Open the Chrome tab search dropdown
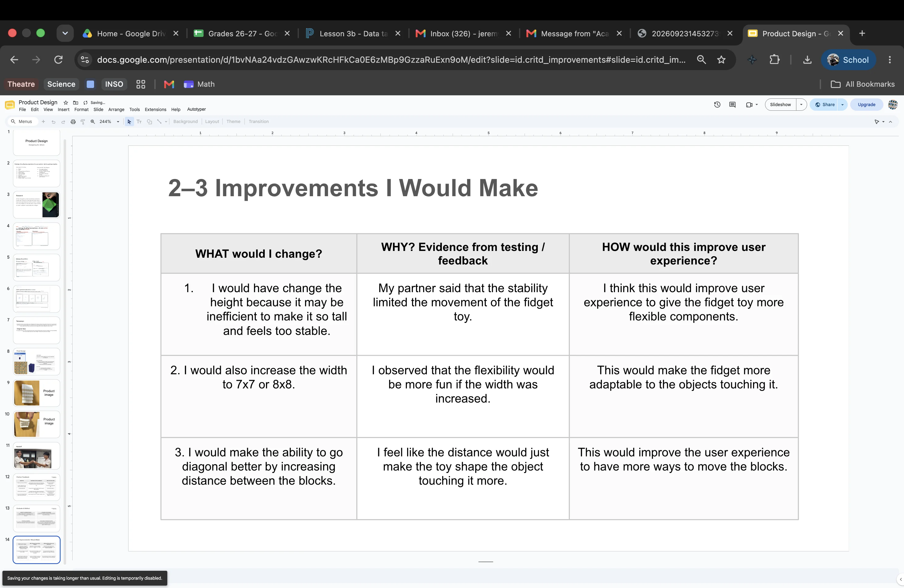 [65, 34]
